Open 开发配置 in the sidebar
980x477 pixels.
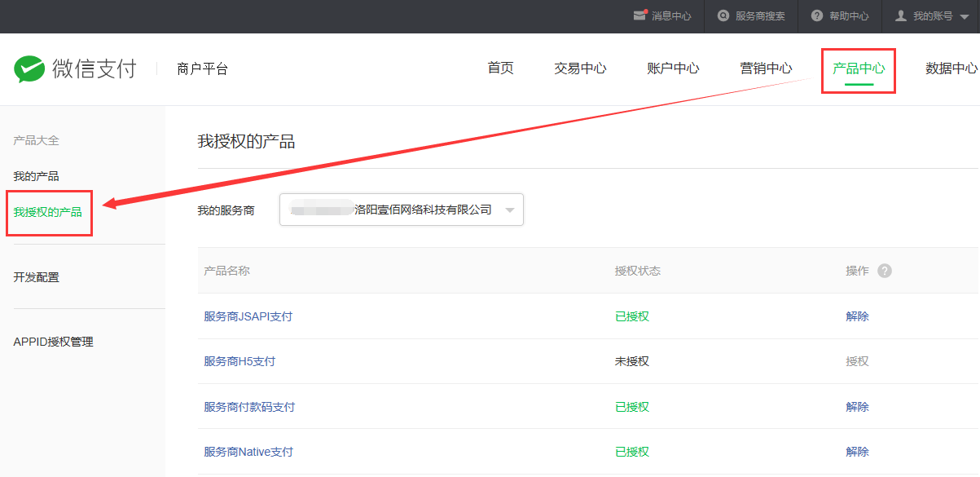click(36, 277)
